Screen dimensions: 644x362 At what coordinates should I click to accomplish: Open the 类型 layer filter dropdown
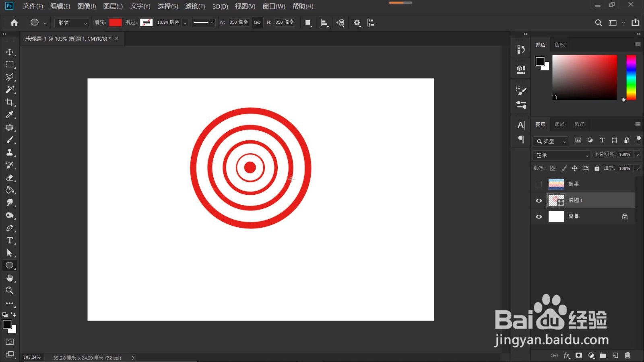pos(551,141)
